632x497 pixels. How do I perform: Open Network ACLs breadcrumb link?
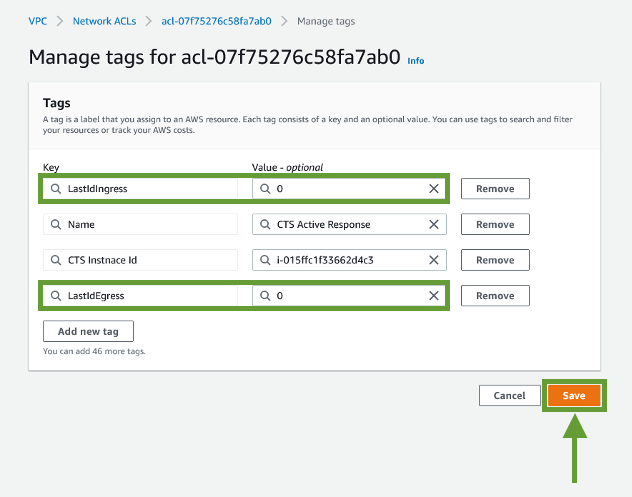pyautogui.click(x=104, y=21)
